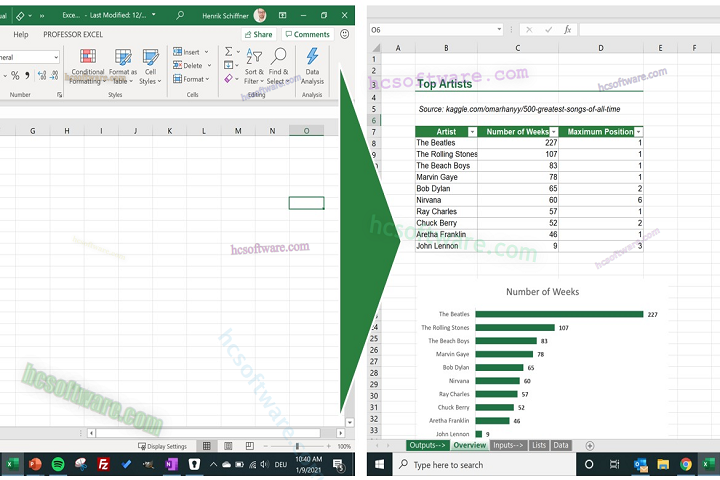Expand the AutoSum dropdown arrow

[x=238, y=52]
